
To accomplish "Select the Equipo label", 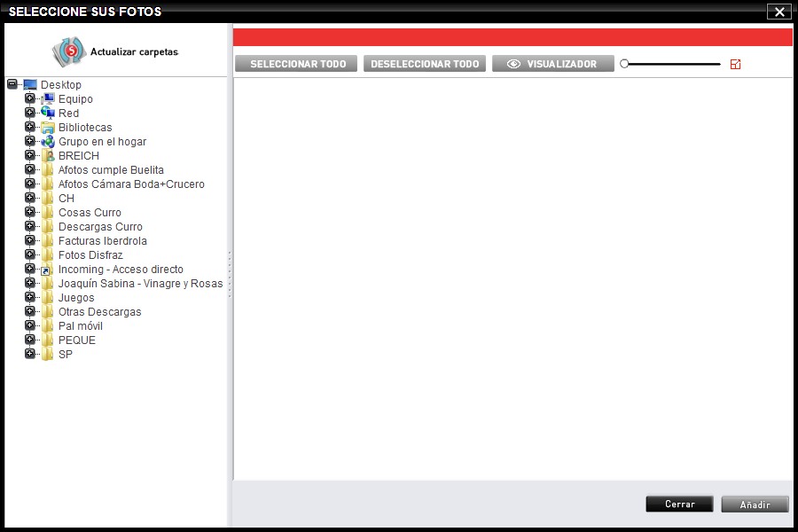I will (x=76, y=98).
